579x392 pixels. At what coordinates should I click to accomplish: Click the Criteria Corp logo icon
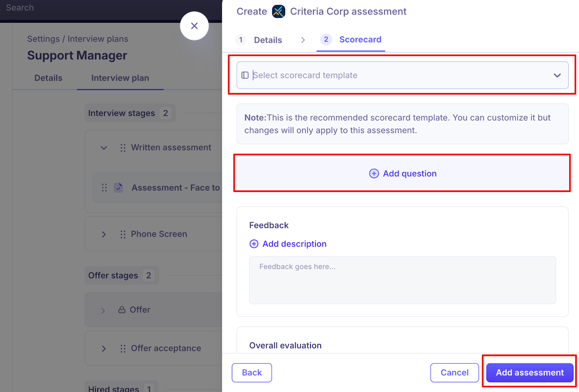(278, 12)
